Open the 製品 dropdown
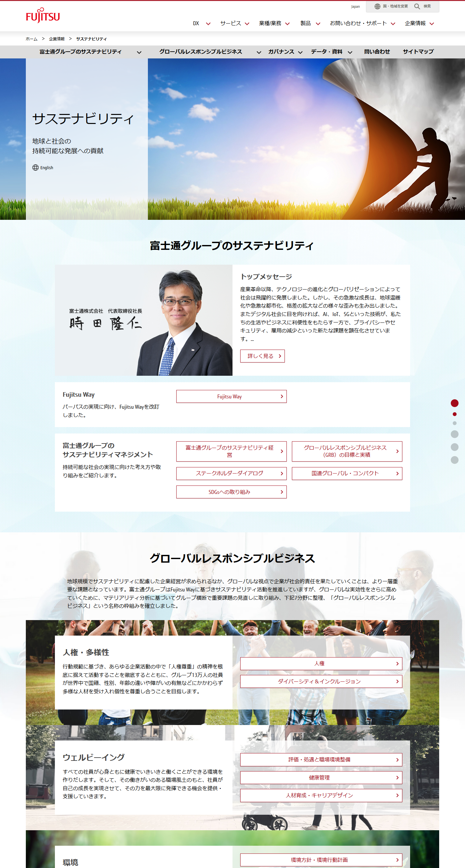 [x=310, y=23]
